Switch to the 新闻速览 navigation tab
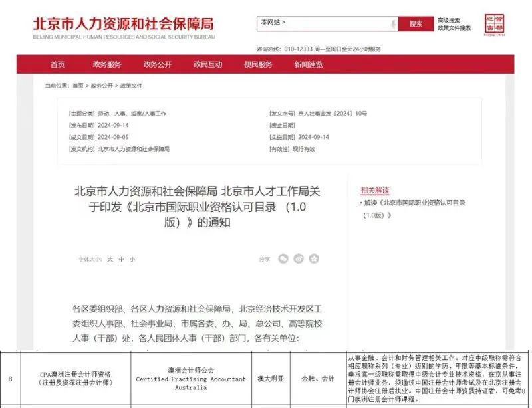The width and height of the screenshot is (532, 408). pyautogui.click(x=309, y=64)
